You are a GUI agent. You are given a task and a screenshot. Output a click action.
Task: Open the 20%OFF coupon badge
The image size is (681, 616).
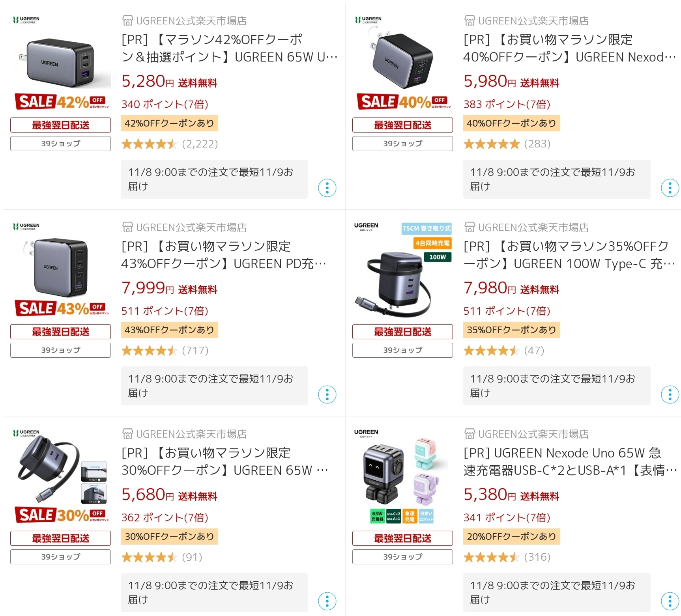[511, 537]
